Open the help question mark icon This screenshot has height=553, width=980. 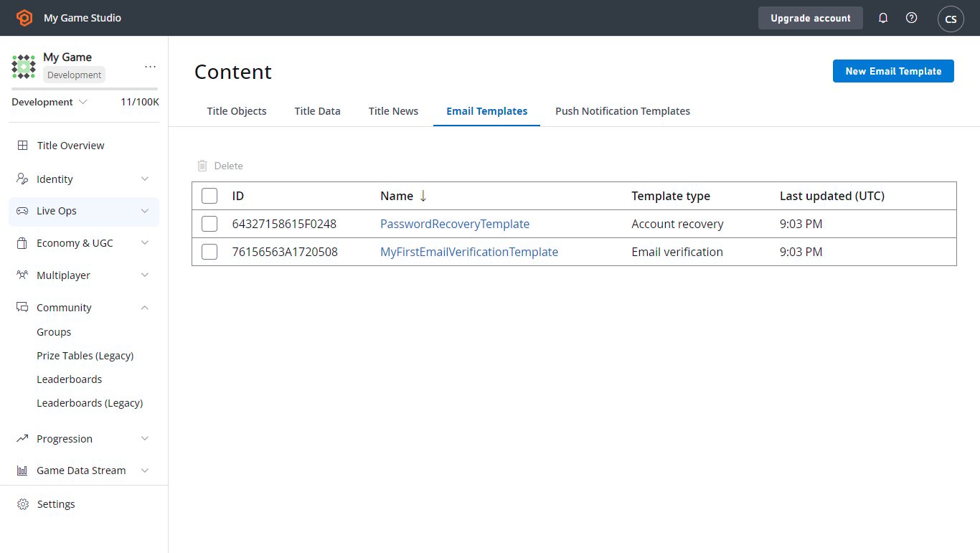click(911, 18)
